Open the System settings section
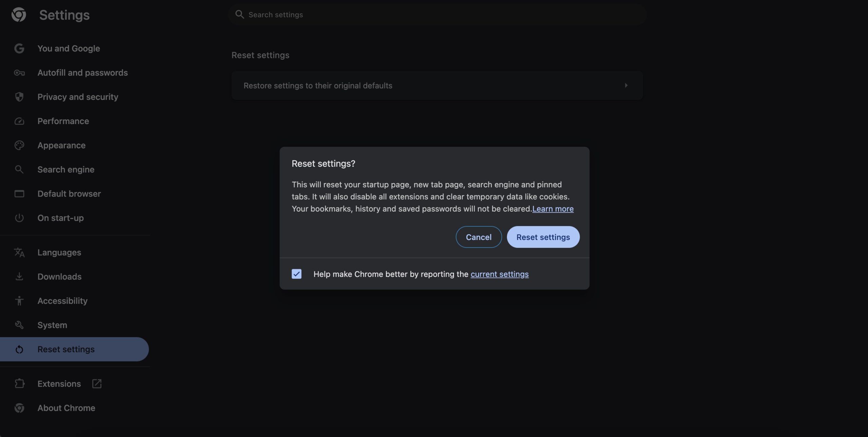 click(52, 325)
